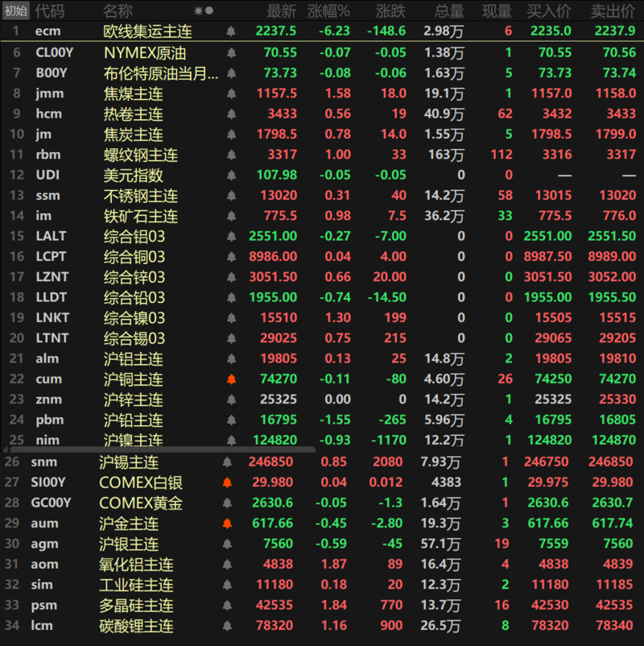The image size is (644, 646).
Task: Select the 沪银主连 name
Action: tap(129, 545)
